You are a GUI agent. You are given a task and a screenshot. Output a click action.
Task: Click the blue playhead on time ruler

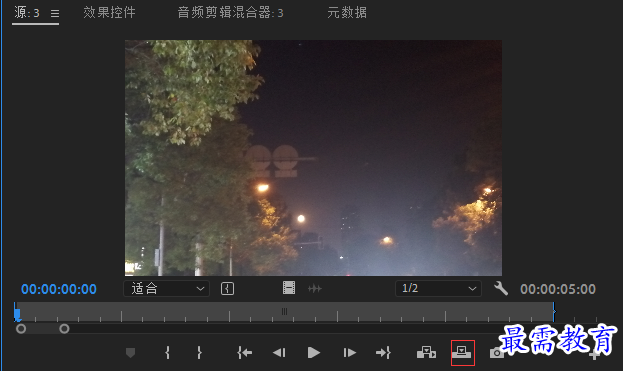(17, 314)
